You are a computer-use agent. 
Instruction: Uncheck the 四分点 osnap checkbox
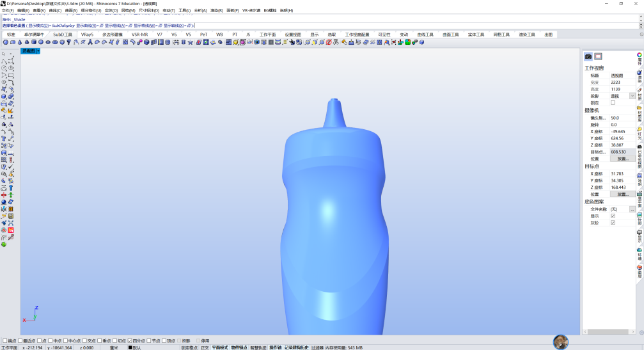(130, 340)
